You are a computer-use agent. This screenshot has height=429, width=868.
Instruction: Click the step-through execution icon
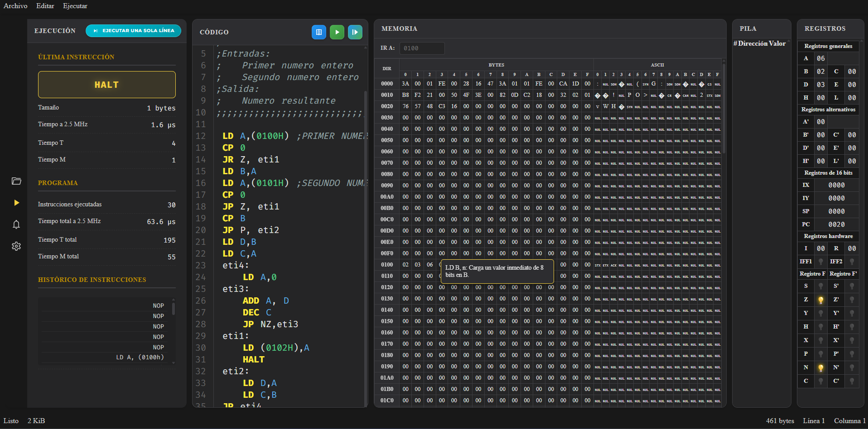[x=355, y=32]
